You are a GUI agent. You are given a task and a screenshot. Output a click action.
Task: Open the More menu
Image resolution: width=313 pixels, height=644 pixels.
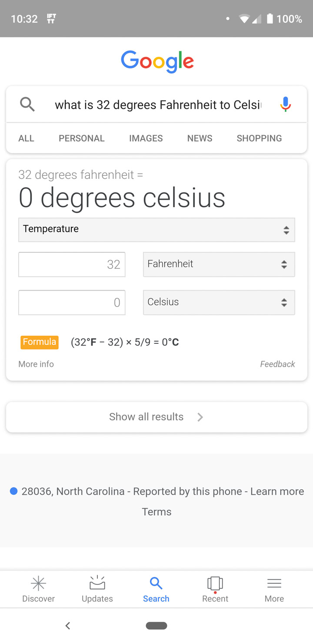(274, 589)
